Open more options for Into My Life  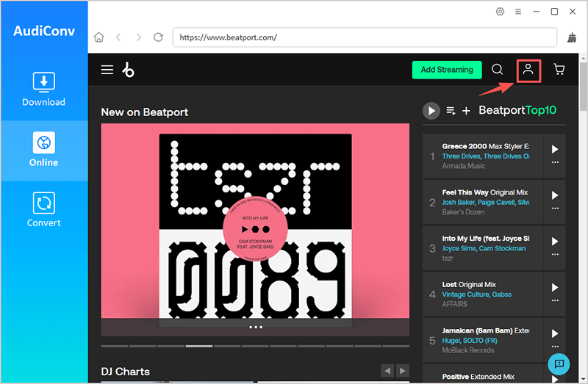[555, 255]
